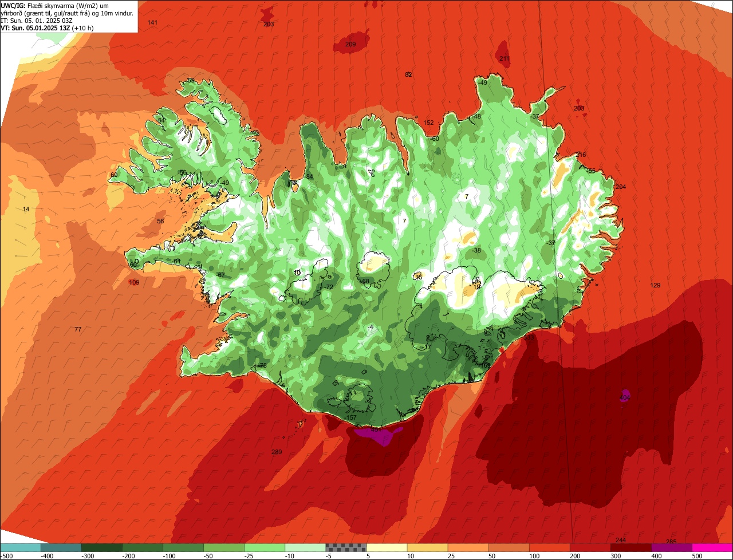Click the dark green -300 to -200 swatch
Image resolution: width=733 pixels, height=560 pixels.
tap(102, 547)
